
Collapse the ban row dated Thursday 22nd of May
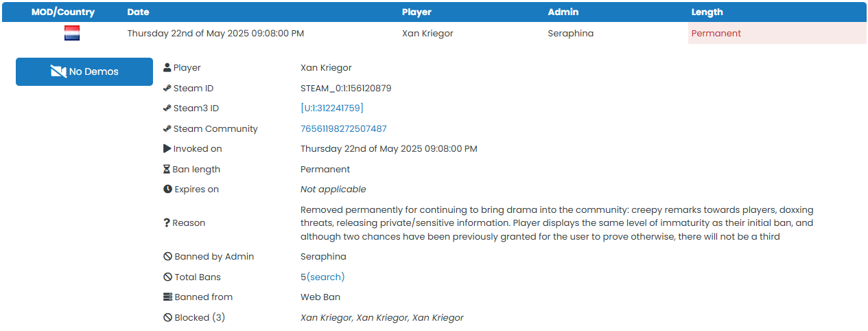[x=215, y=33]
